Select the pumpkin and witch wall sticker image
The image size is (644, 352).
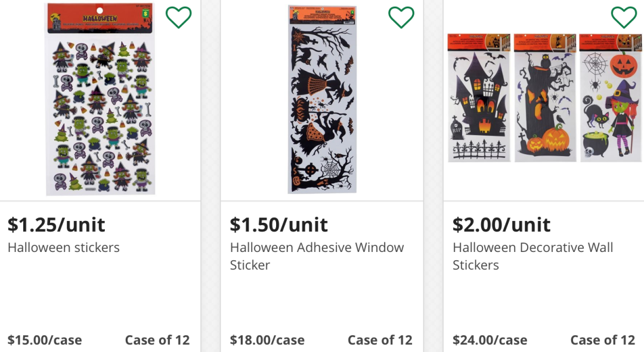point(611,98)
